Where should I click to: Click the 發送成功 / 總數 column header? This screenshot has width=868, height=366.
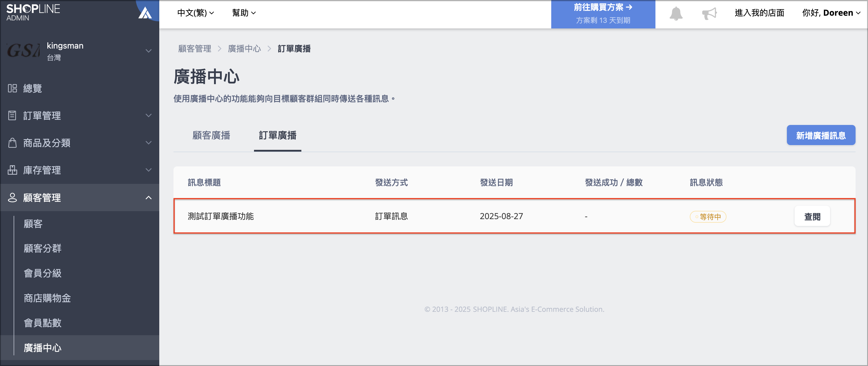coord(614,183)
